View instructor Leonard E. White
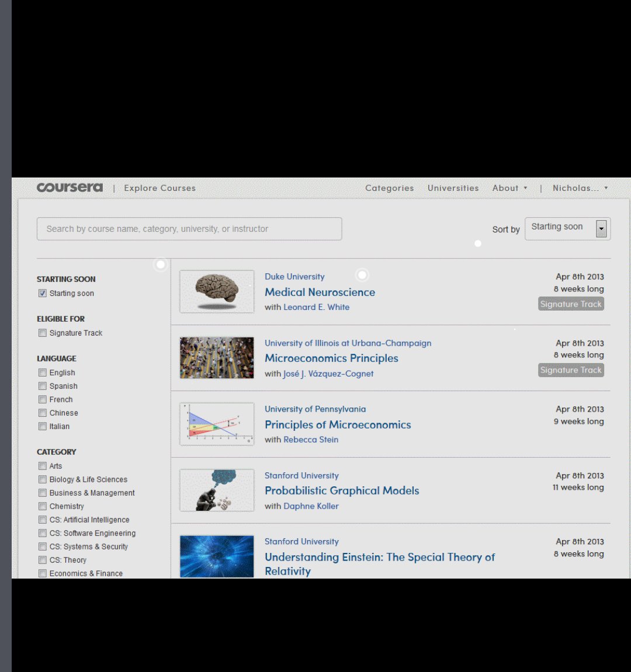This screenshot has width=631, height=672. click(x=316, y=307)
